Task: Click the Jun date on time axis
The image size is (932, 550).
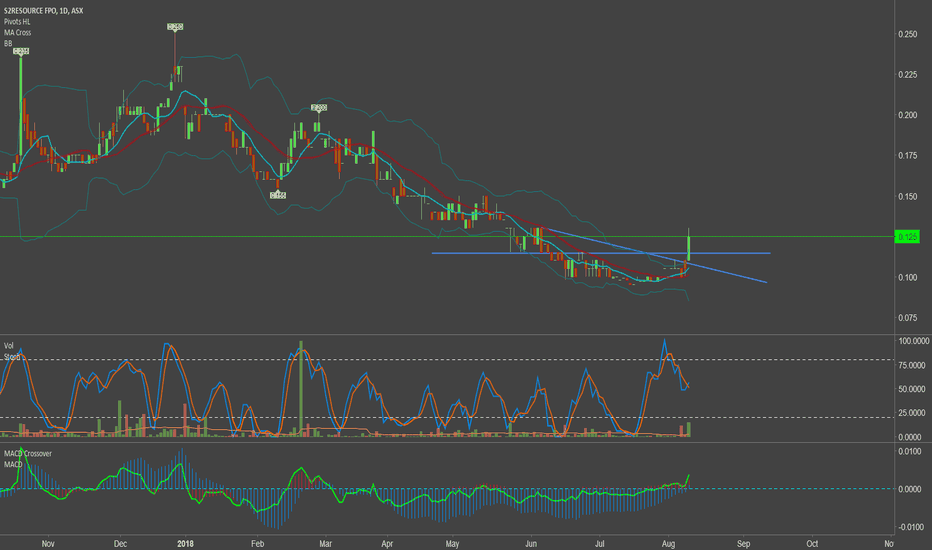Action: click(531, 543)
